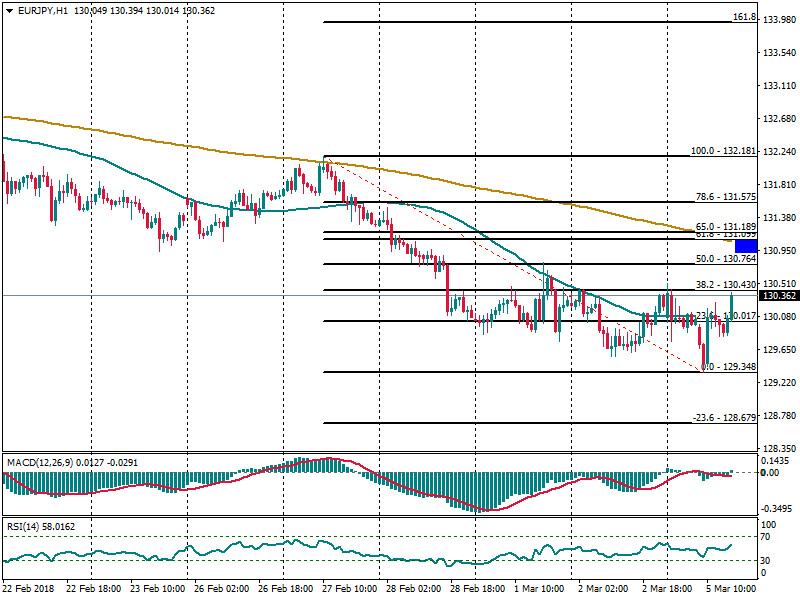Click the current price tag 130.362
Viewport: 800px width, 600px height.
(778, 296)
